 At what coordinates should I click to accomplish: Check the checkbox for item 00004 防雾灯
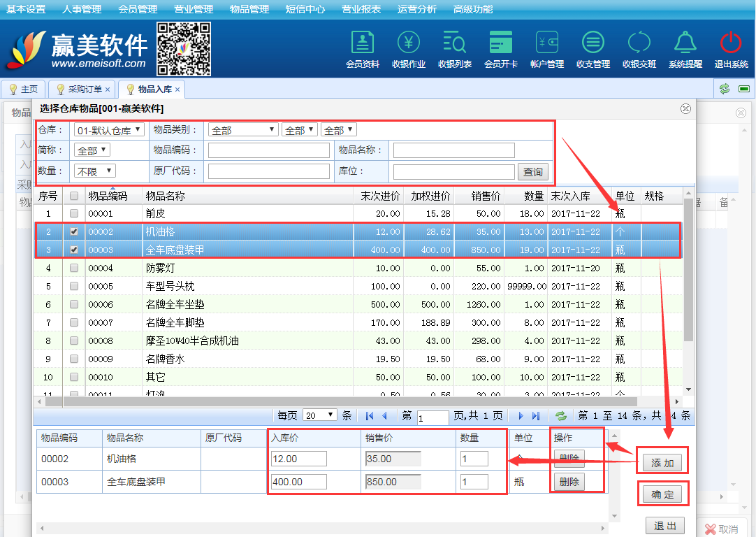click(x=74, y=268)
